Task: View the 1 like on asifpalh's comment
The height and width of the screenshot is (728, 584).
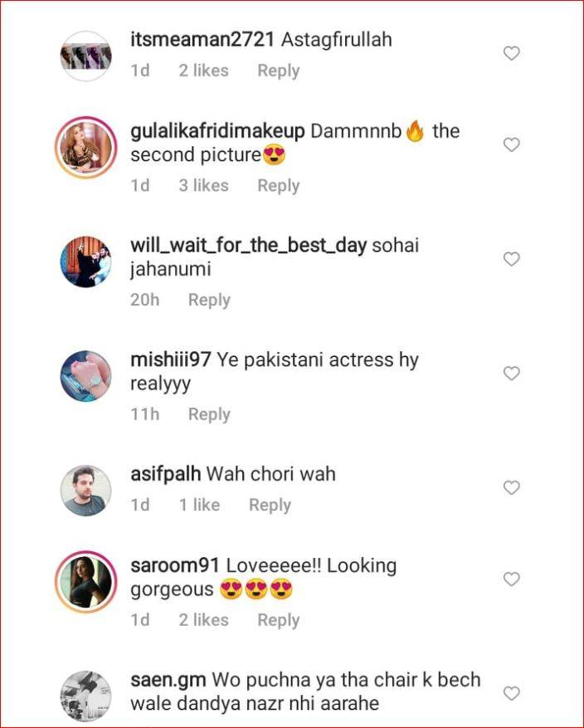Action: (199, 505)
